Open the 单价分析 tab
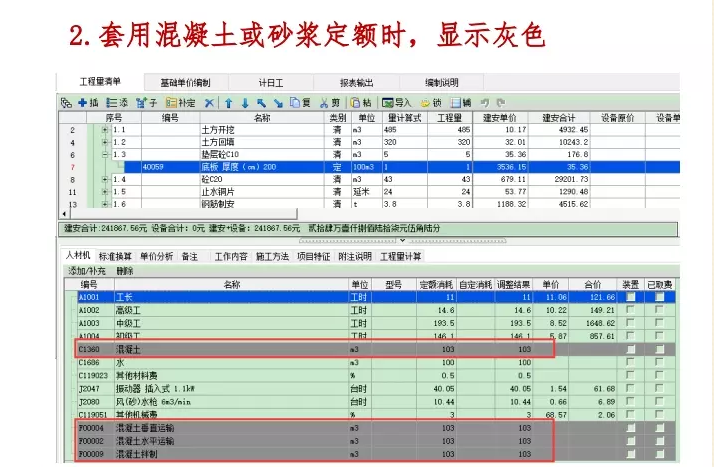714x467 pixels. [155, 257]
